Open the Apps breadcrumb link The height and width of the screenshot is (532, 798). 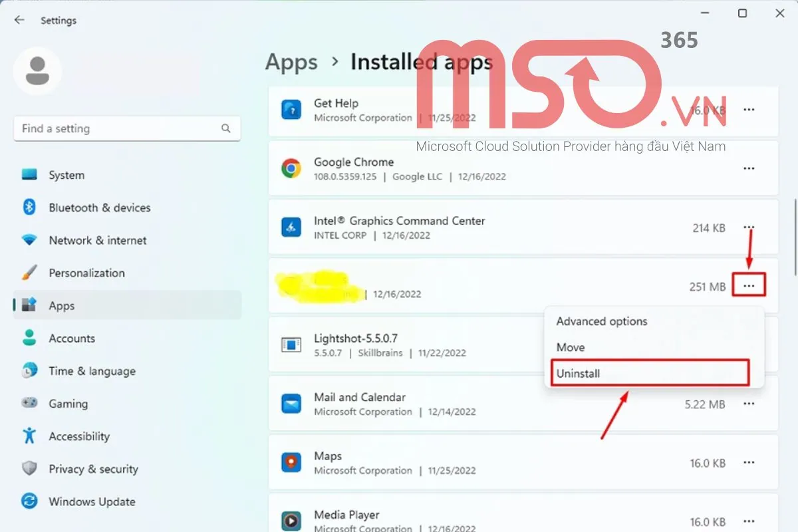[291, 62]
